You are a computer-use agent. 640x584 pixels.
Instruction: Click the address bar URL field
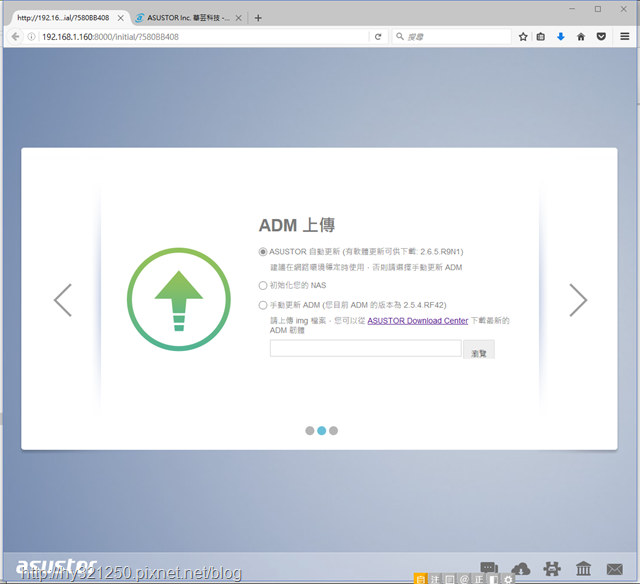pos(204,37)
